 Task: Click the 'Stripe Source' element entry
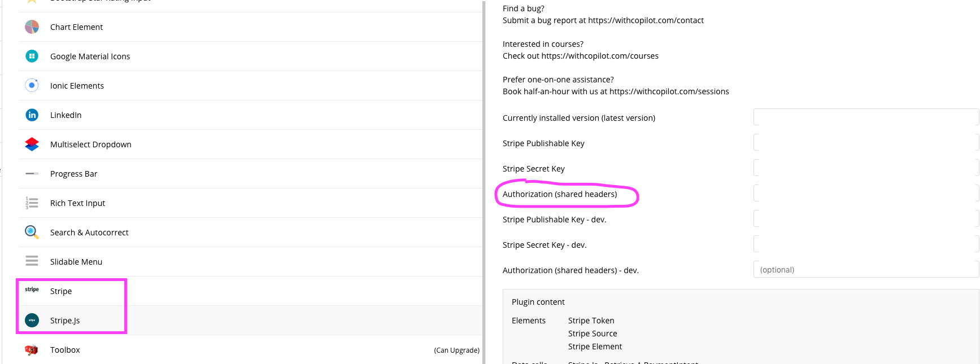click(x=593, y=334)
